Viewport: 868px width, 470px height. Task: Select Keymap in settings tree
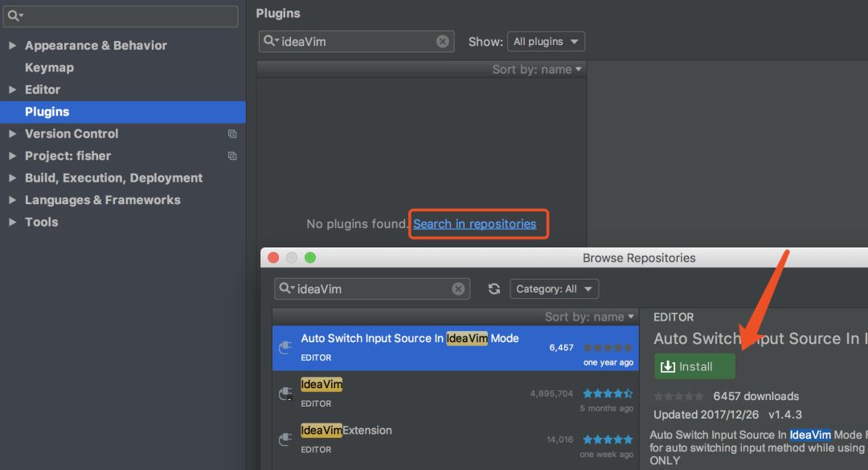pos(49,67)
